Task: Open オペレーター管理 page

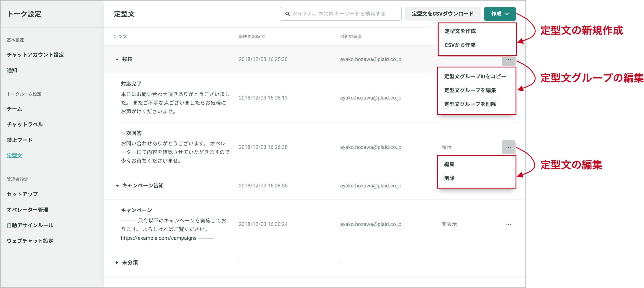Action: click(27, 210)
